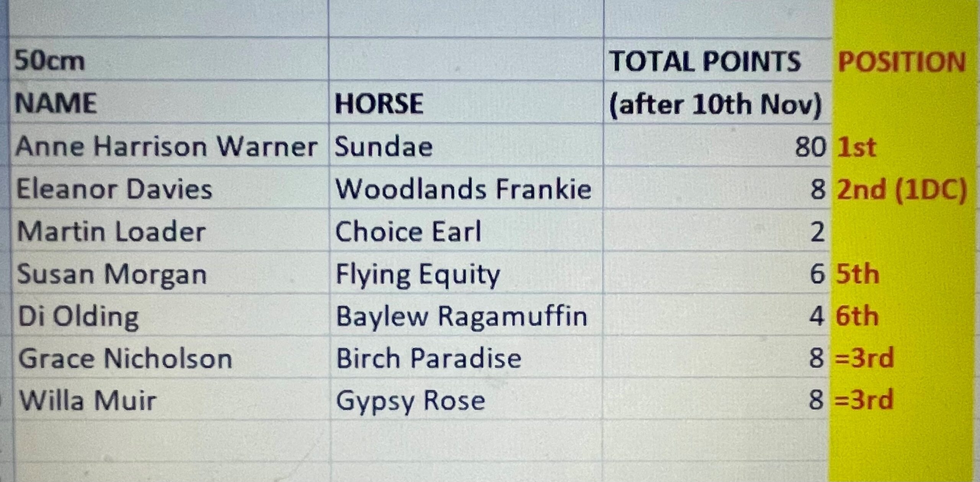Select the 50cm header cell
Screen dimensions: 980x482
click(169, 59)
